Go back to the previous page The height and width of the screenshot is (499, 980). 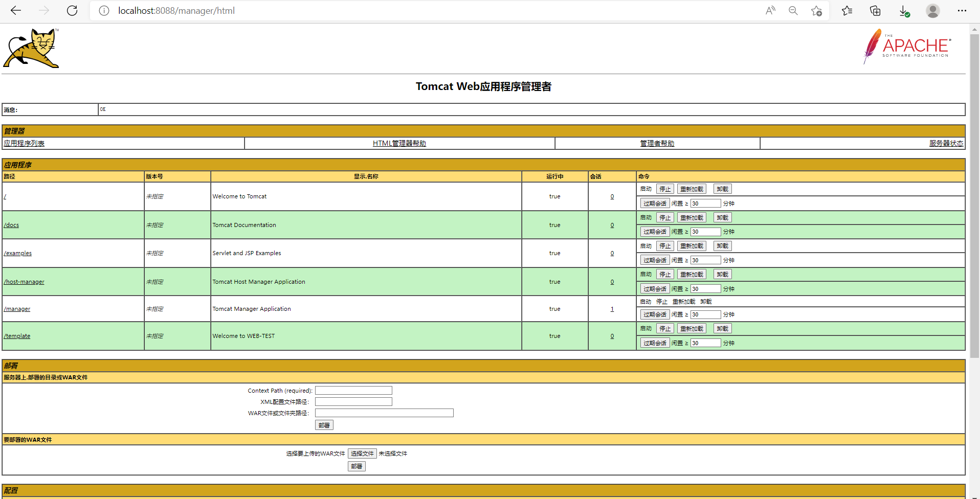(x=16, y=11)
